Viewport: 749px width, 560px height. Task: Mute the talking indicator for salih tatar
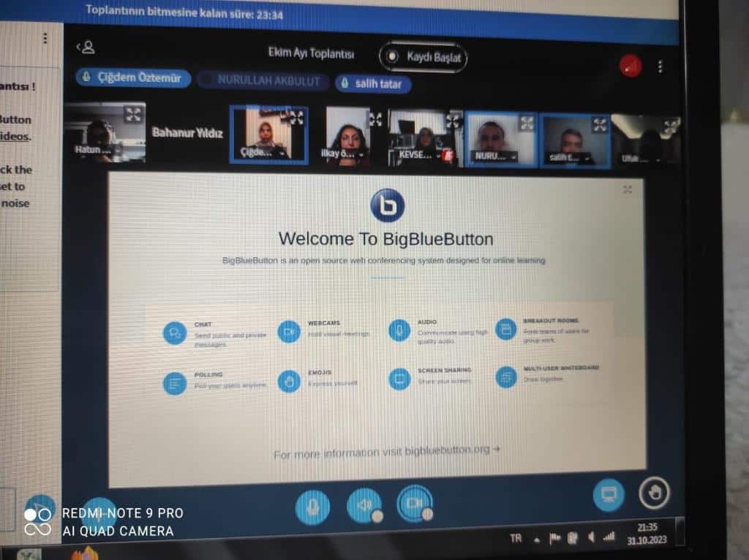[373, 84]
